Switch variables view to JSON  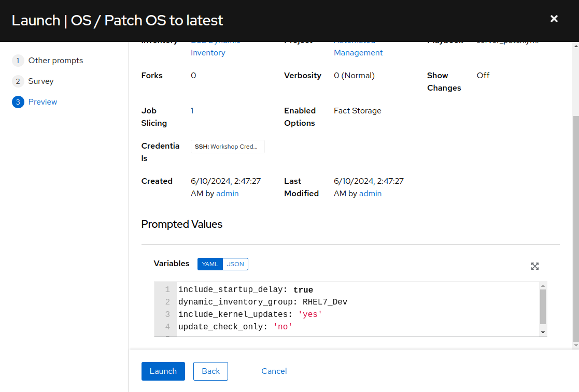click(x=235, y=264)
